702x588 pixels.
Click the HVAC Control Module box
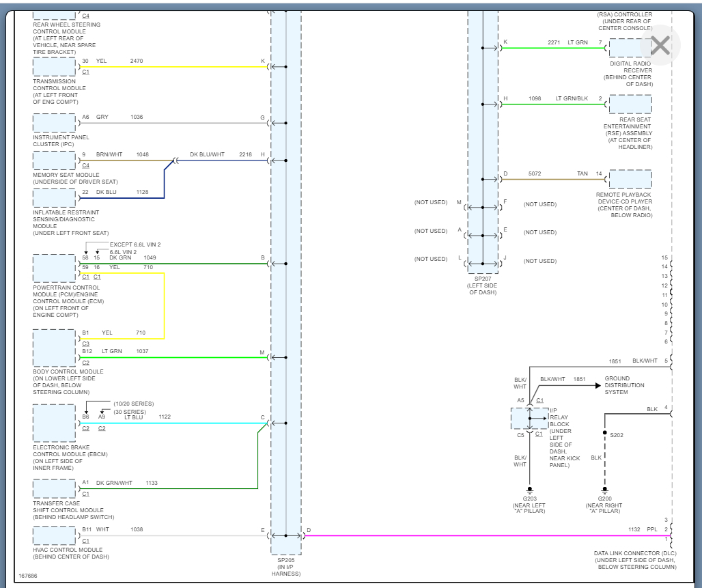[54, 535]
